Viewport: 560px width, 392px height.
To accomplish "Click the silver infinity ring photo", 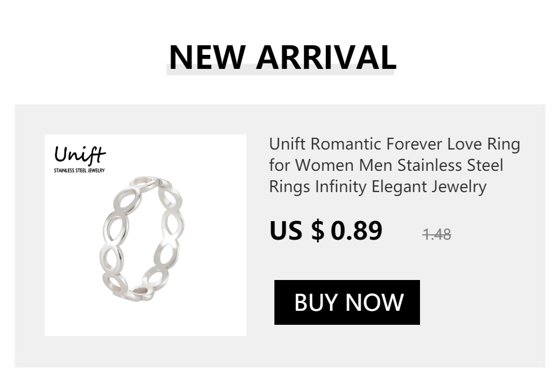I will [x=142, y=238].
